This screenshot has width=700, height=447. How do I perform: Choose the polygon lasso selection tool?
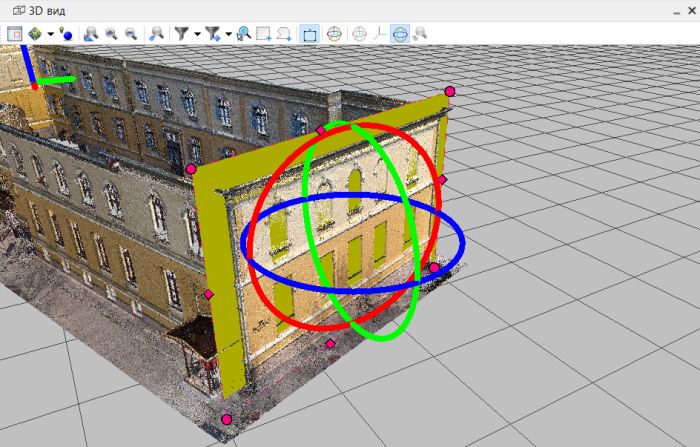pyautogui.click(x=285, y=33)
